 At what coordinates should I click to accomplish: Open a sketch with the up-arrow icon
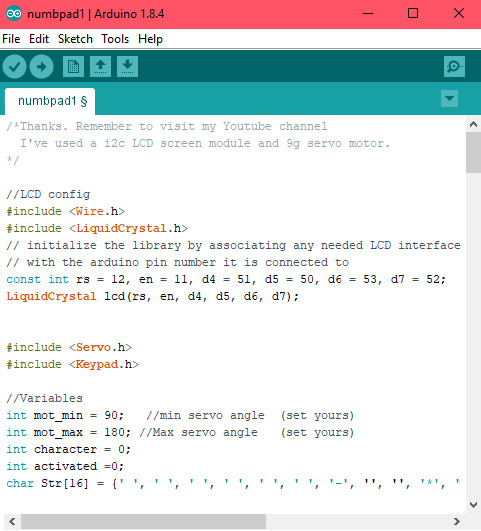[100, 67]
